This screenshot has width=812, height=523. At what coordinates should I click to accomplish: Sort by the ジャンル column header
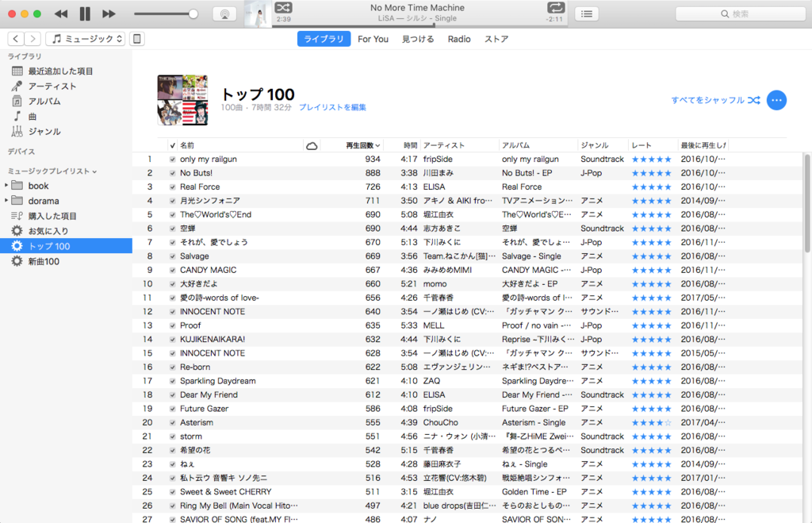click(x=603, y=145)
